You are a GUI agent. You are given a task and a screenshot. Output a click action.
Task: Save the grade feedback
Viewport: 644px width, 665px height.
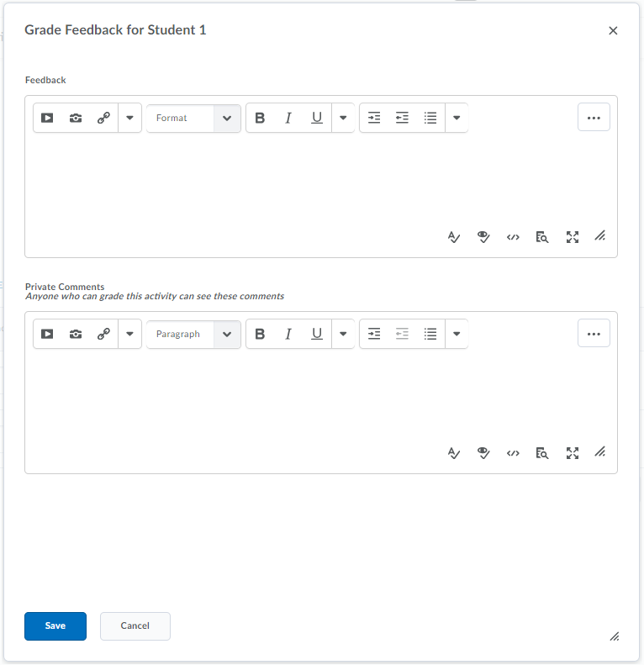(x=55, y=626)
